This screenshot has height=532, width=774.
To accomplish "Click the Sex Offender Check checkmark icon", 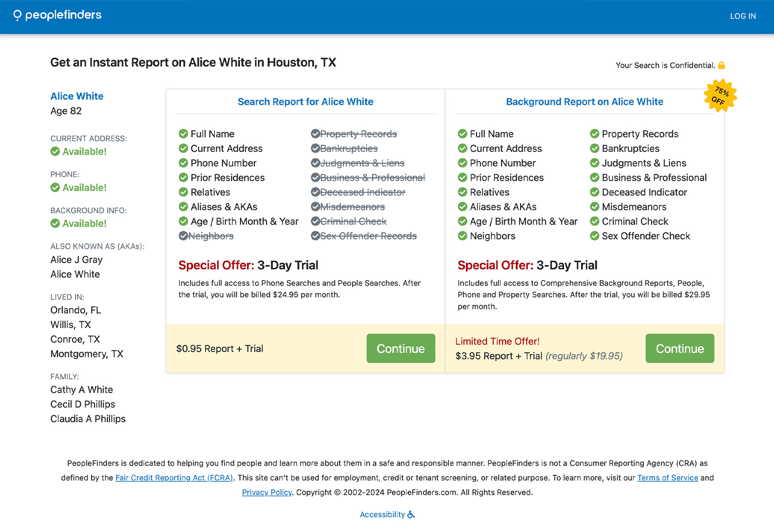I will 595,236.
